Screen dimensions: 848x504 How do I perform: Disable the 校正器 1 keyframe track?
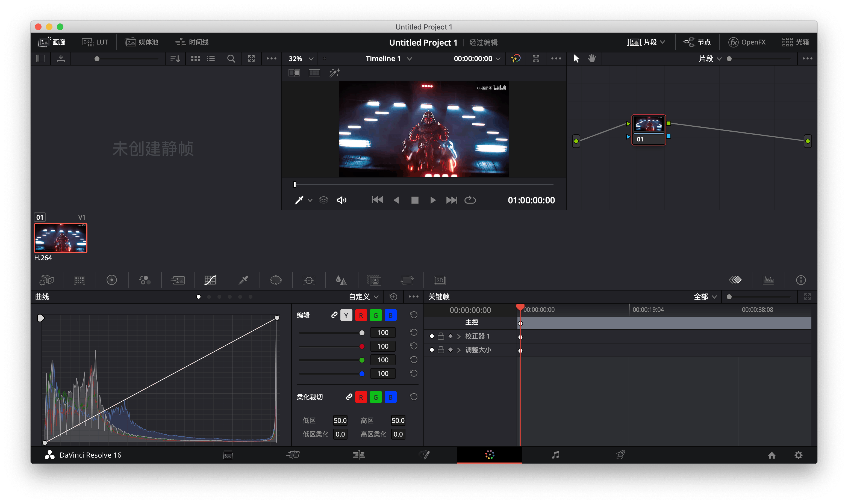431,336
